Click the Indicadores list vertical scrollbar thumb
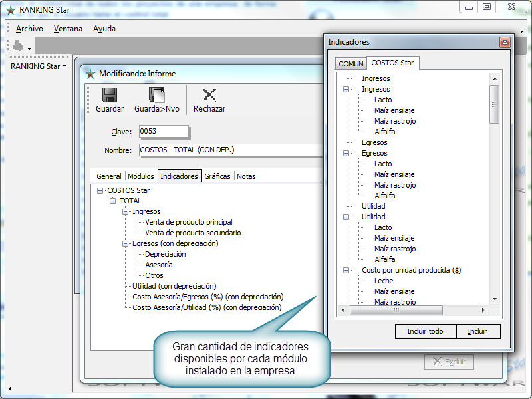The image size is (532, 399). 495,104
